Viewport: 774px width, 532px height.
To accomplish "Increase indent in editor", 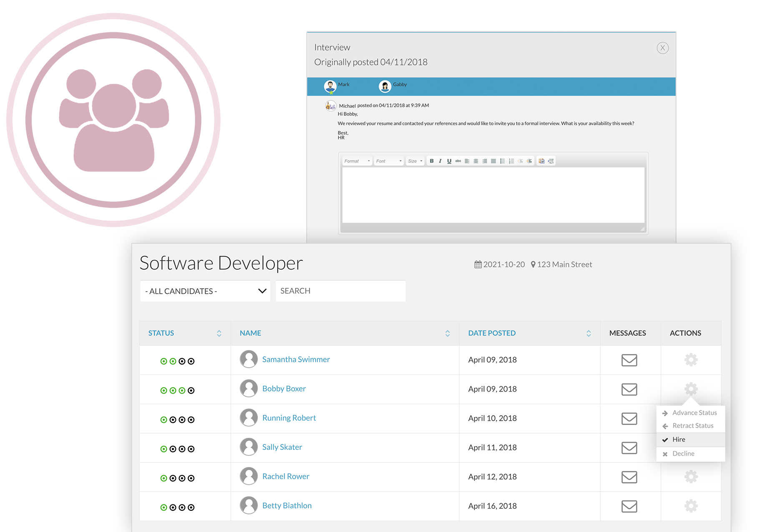I will click(x=529, y=161).
